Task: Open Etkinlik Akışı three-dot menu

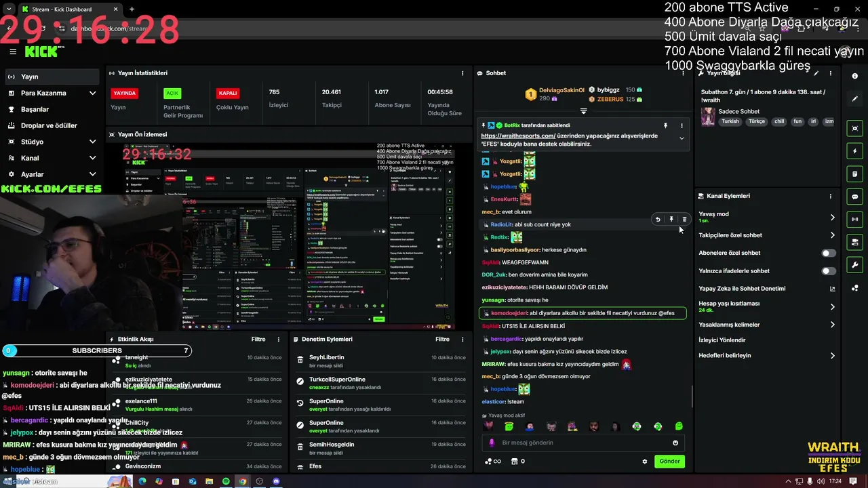Action: (278, 340)
